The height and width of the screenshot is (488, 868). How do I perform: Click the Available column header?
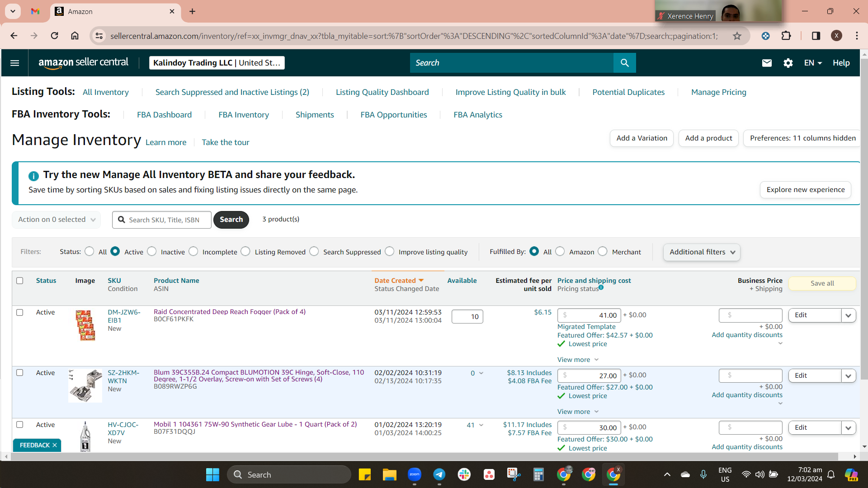coord(462,281)
